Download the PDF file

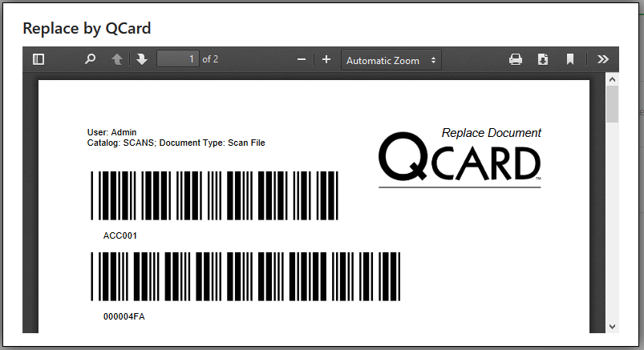(543, 59)
